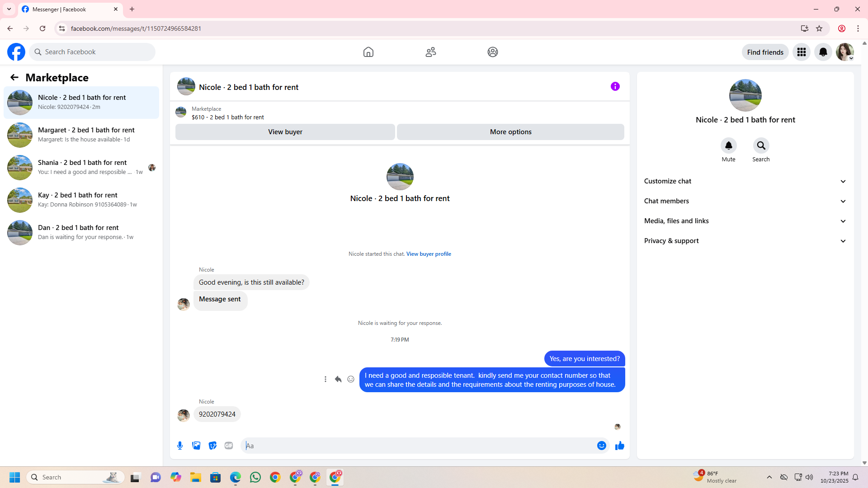
Task: Mute this Nicole conversation
Action: pyautogui.click(x=728, y=146)
